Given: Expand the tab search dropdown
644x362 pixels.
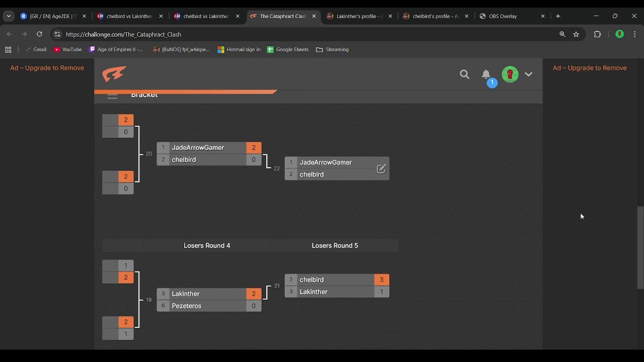Looking at the screenshot, I should pyautogui.click(x=9, y=16).
